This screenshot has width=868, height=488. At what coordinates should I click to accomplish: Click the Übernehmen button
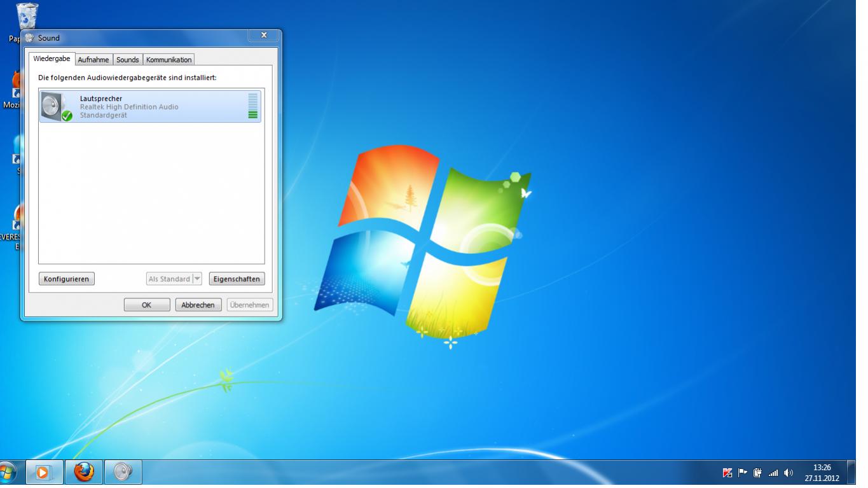[250, 305]
